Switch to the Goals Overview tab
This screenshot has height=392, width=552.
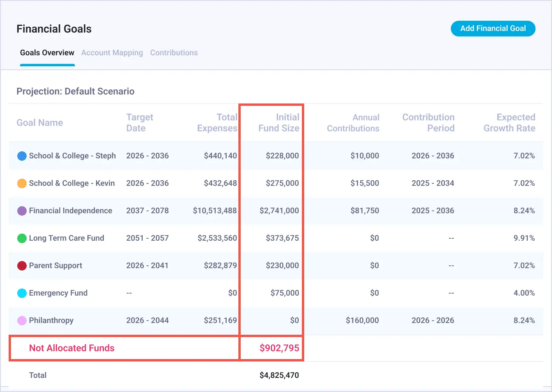coord(47,53)
